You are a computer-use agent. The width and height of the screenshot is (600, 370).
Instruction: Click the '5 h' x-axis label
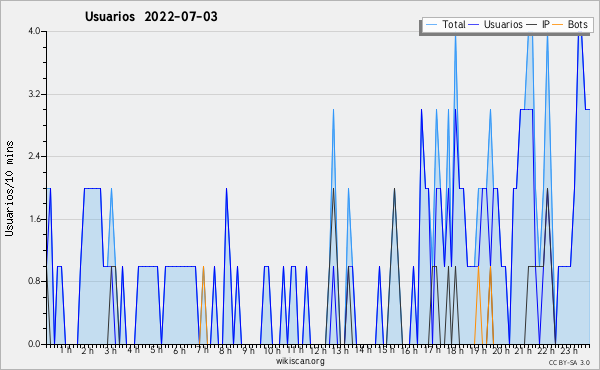[x=157, y=350]
